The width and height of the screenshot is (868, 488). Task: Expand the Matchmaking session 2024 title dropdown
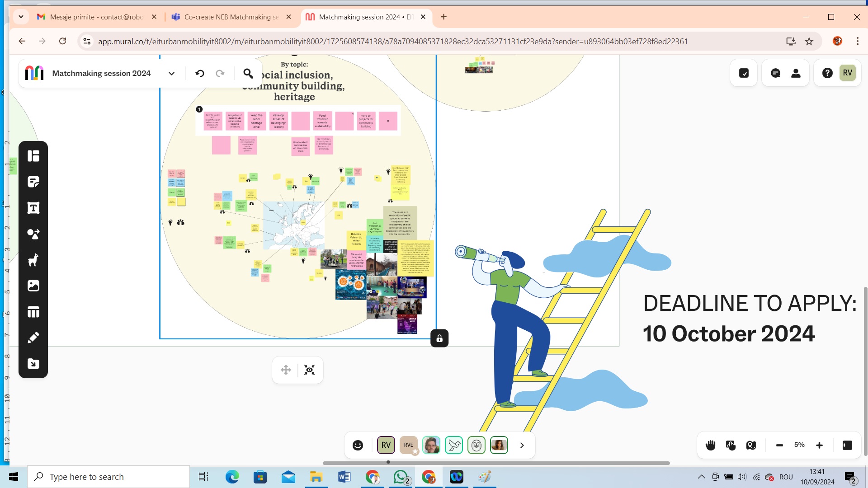[x=171, y=73]
